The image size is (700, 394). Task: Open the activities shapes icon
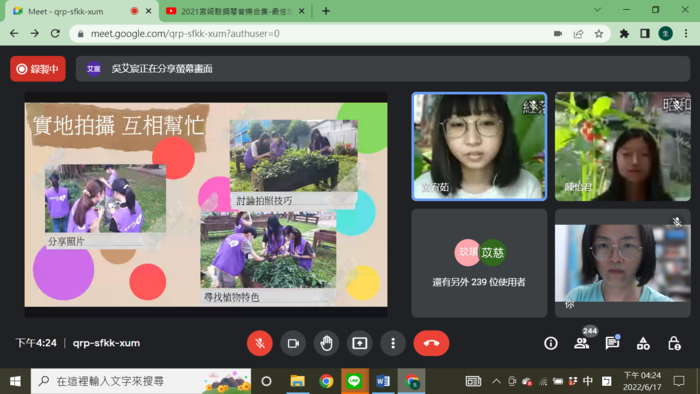point(643,343)
